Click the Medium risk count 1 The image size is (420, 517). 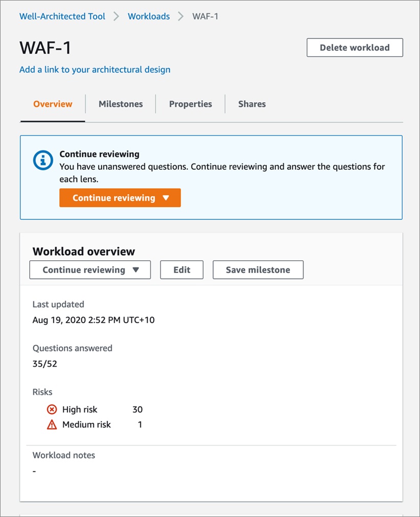click(x=140, y=424)
